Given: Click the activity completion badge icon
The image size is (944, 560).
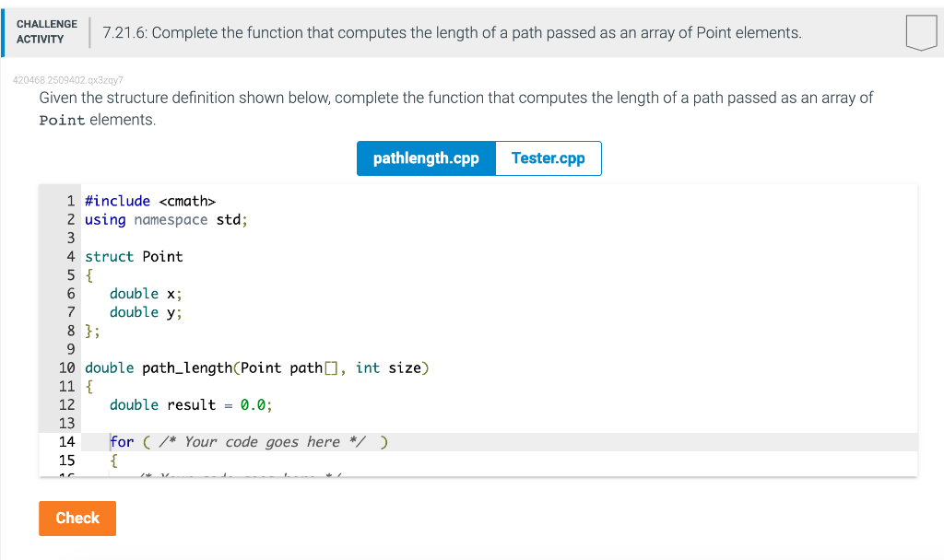Looking at the screenshot, I should point(921,32).
